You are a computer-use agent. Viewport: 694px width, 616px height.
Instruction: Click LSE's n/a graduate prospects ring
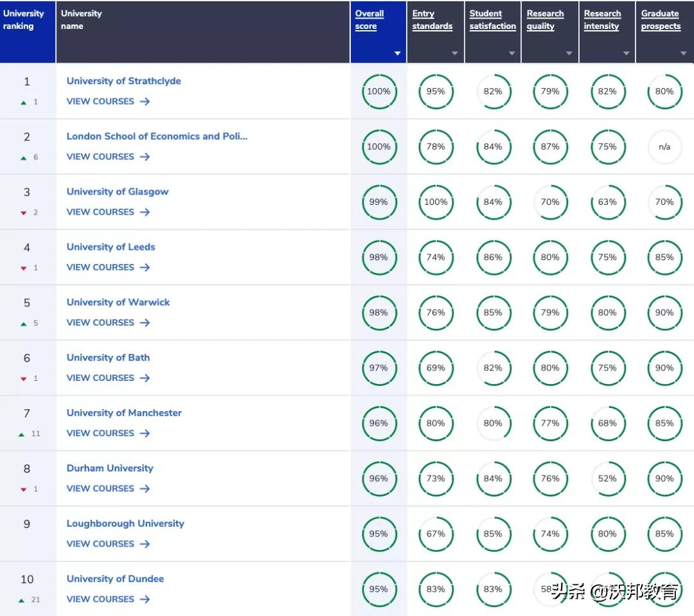click(665, 147)
